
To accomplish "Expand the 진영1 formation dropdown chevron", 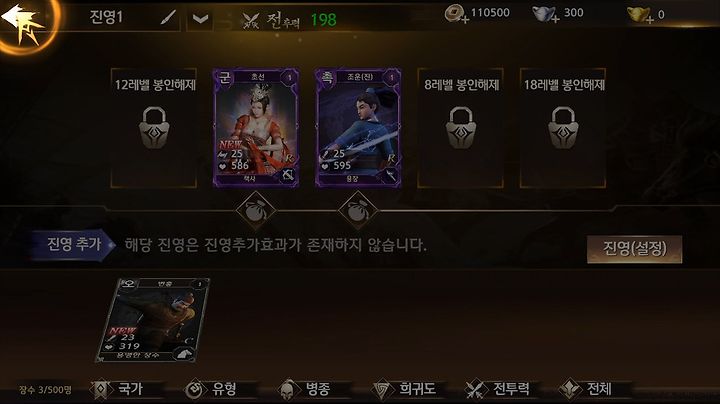I will [x=201, y=19].
